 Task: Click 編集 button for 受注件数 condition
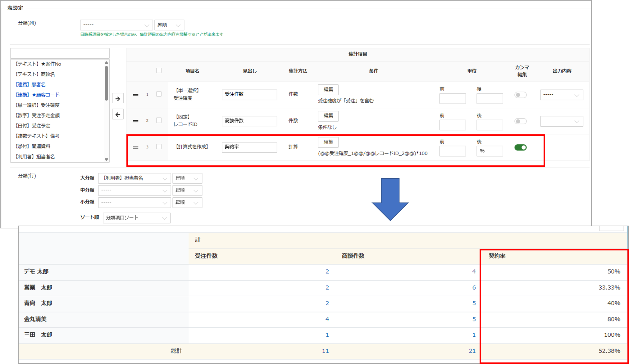(x=328, y=90)
